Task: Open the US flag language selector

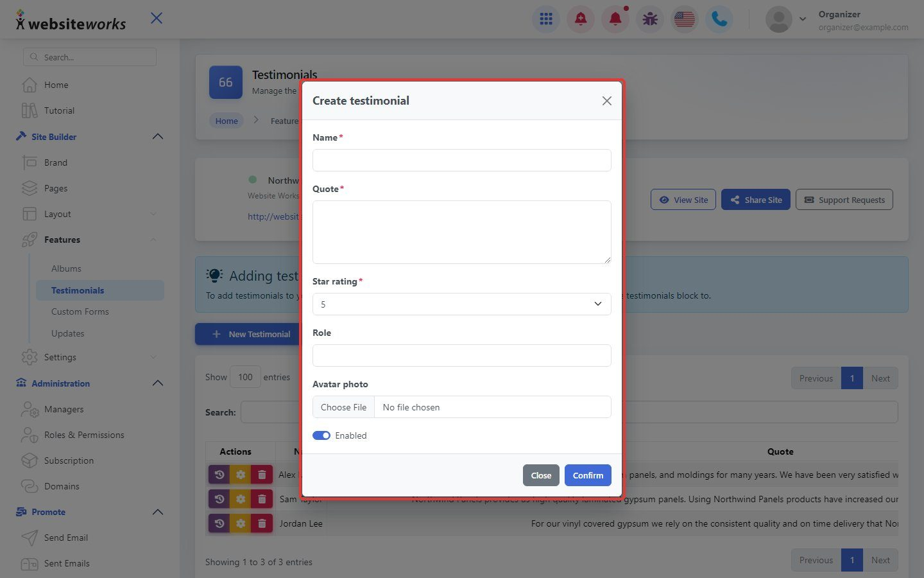Action: [x=685, y=19]
